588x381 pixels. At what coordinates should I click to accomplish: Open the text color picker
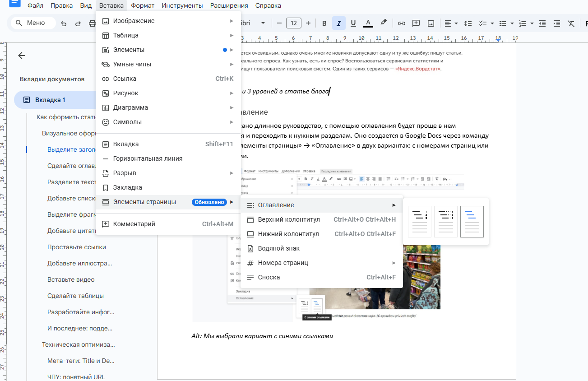368,23
